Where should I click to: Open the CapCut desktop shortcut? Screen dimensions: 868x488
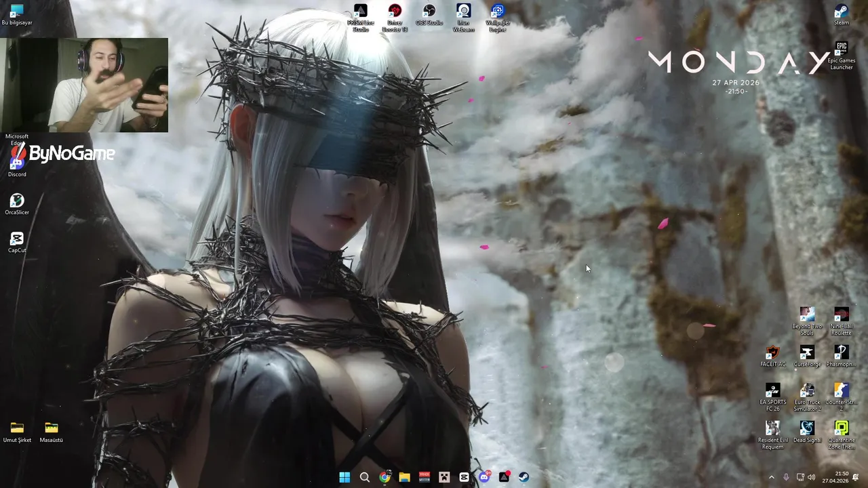(17, 242)
